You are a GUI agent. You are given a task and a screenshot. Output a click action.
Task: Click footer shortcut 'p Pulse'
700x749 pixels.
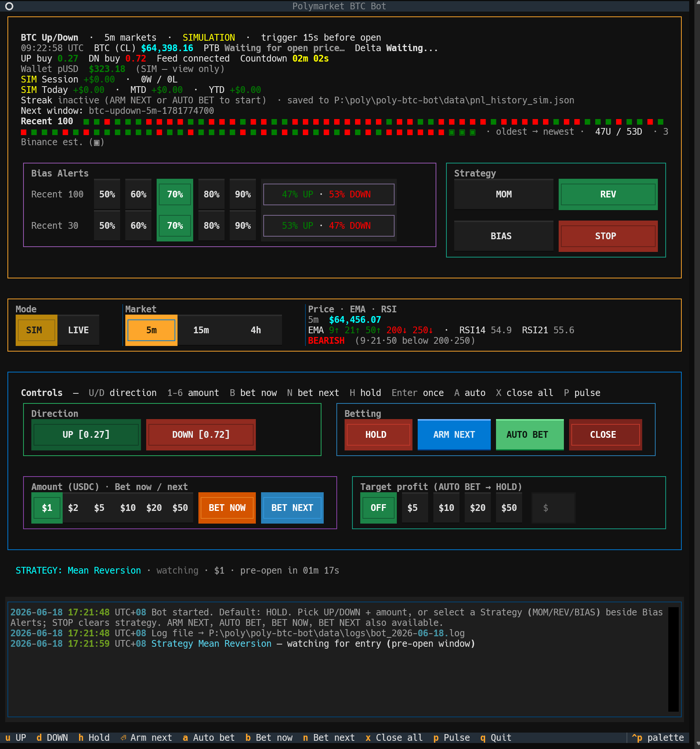[x=452, y=737]
